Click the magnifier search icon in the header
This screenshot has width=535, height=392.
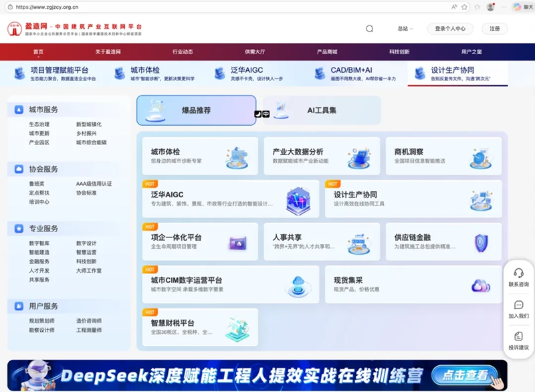(x=368, y=29)
